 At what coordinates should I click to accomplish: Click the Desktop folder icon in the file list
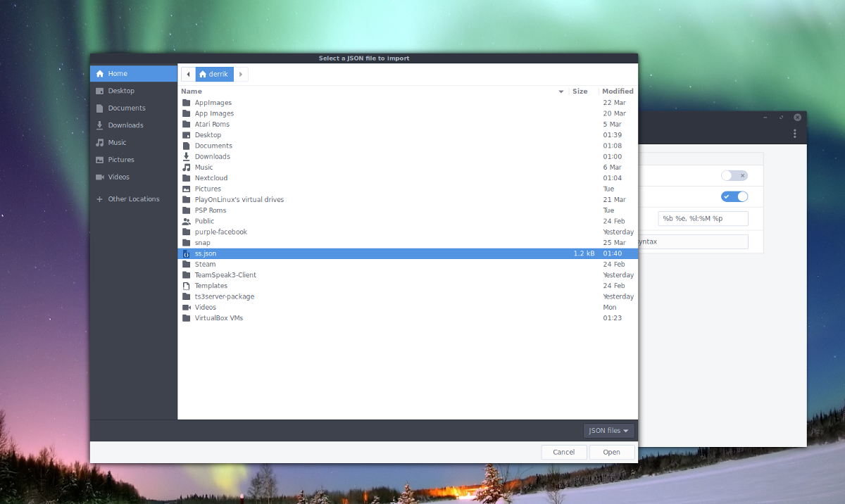[188, 134]
